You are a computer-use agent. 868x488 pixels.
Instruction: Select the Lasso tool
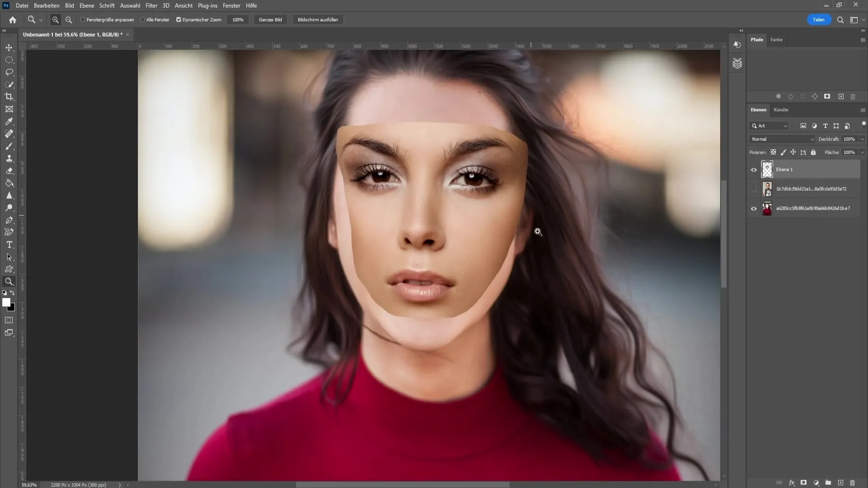click(9, 72)
